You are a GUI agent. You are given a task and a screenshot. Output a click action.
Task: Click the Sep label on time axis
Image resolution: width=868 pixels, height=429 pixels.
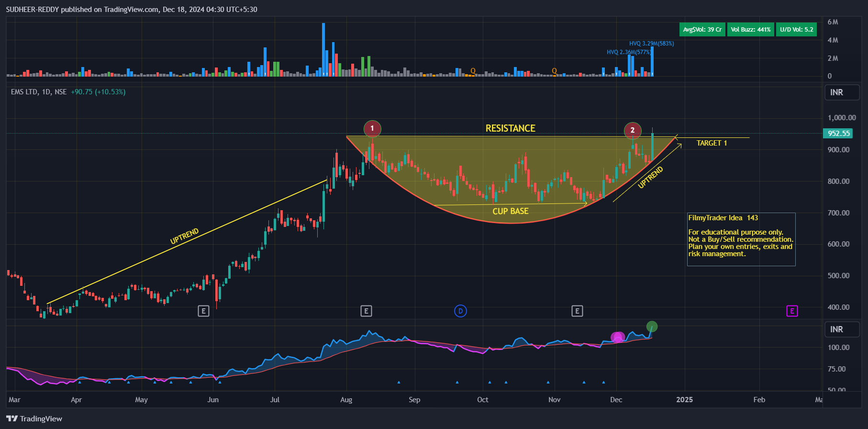coord(414,400)
